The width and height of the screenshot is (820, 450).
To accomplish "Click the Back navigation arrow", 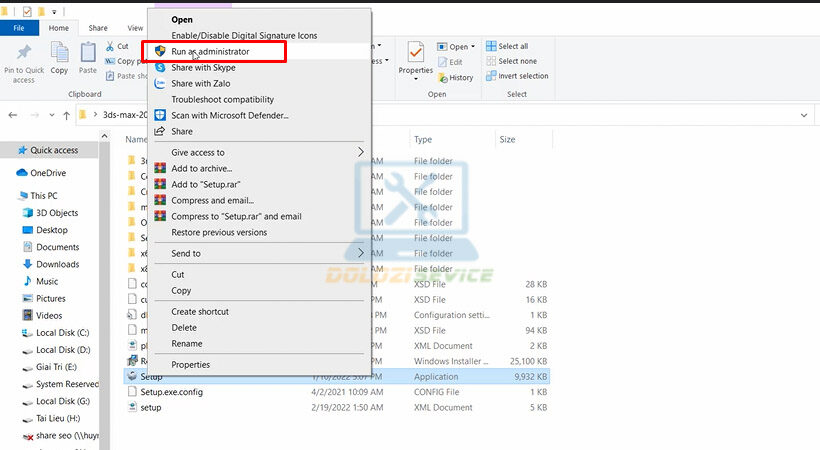I will click(13, 115).
